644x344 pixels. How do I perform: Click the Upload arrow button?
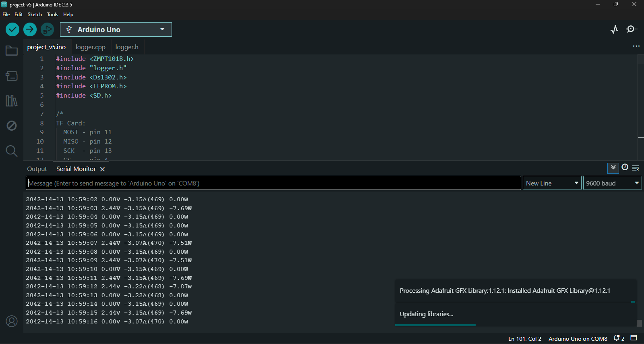click(30, 29)
